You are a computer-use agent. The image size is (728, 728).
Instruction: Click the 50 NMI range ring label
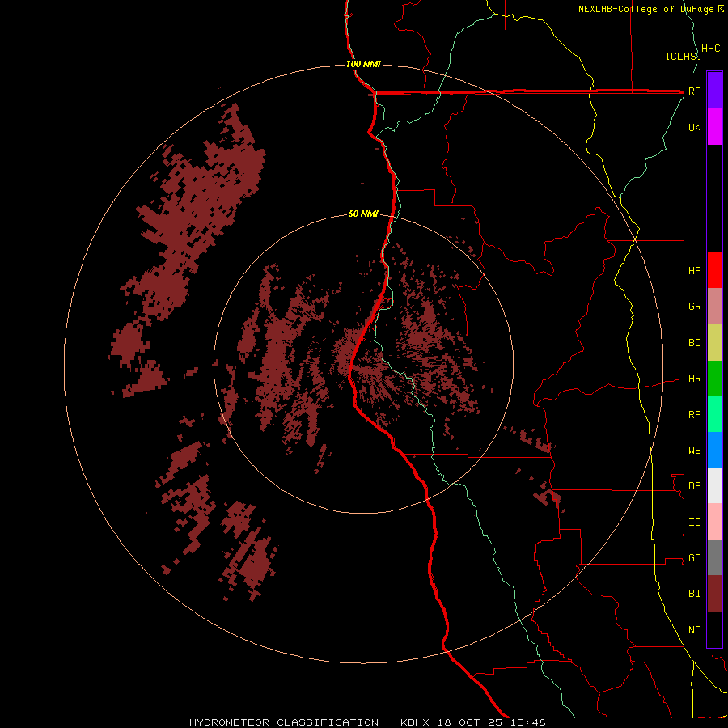click(x=363, y=214)
